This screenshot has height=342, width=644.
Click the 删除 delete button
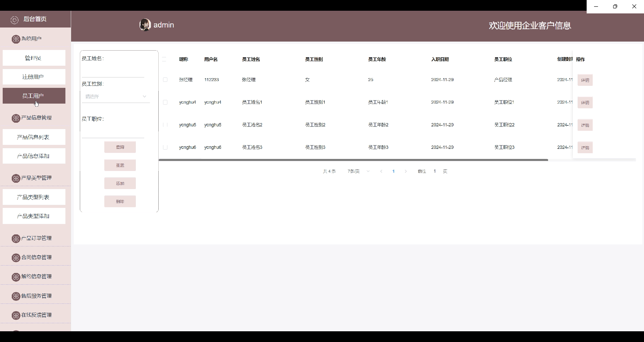pyautogui.click(x=120, y=202)
